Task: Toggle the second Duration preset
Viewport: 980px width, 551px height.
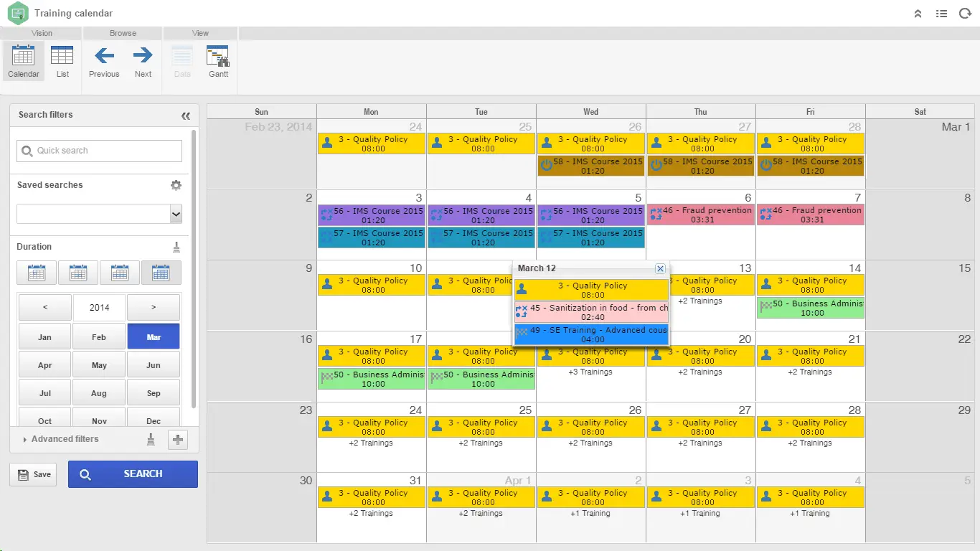Action: [x=77, y=272]
